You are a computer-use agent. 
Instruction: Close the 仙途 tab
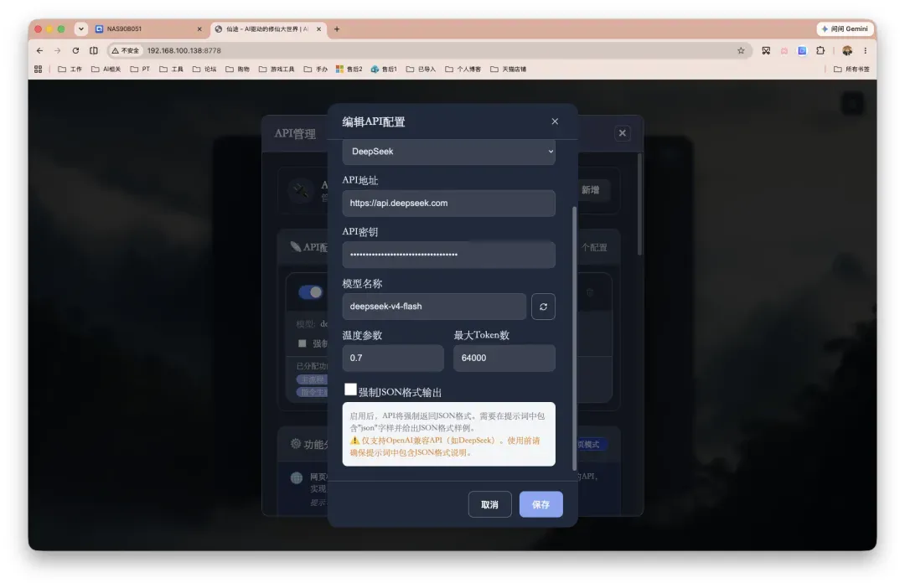pos(318,28)
